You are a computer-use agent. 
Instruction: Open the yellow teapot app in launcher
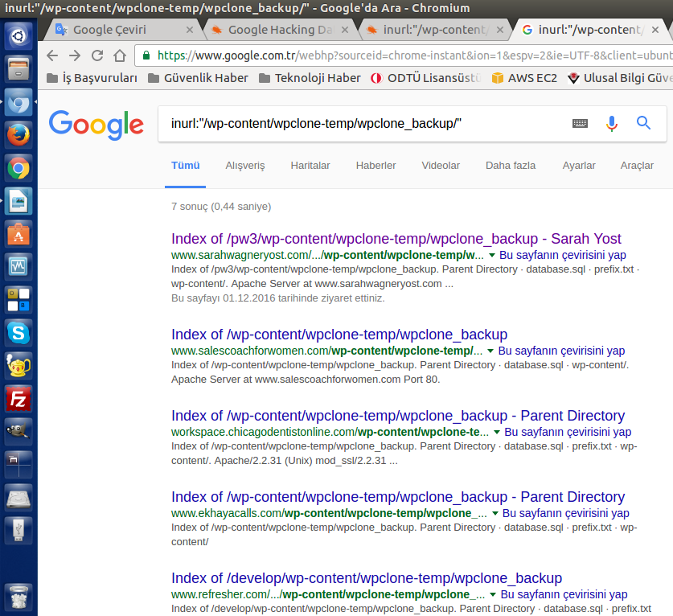point(18,366)
